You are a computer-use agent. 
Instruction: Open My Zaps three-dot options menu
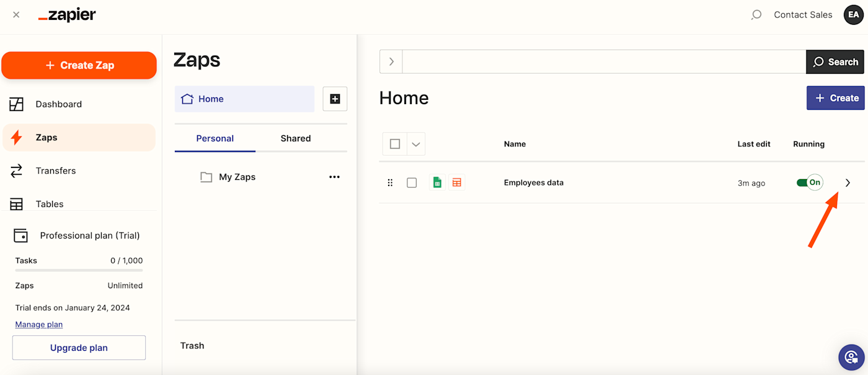coord(335,177)
